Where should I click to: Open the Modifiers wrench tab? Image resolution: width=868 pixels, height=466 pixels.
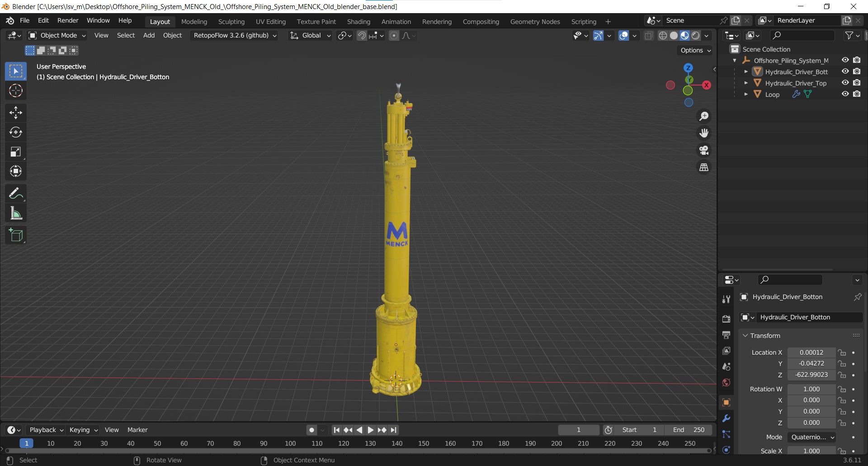click(726, 418)
